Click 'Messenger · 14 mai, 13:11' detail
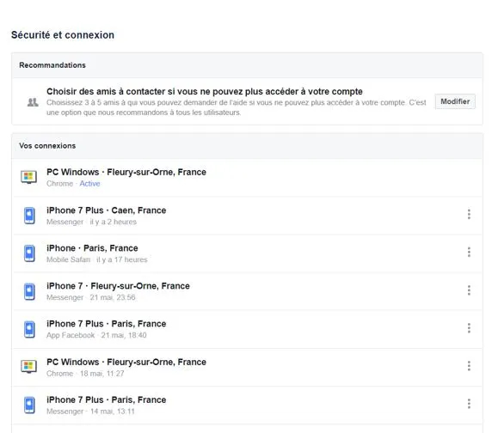Image resolution: width=504 pixels, height=433 pixels. [x=90, y=412]
